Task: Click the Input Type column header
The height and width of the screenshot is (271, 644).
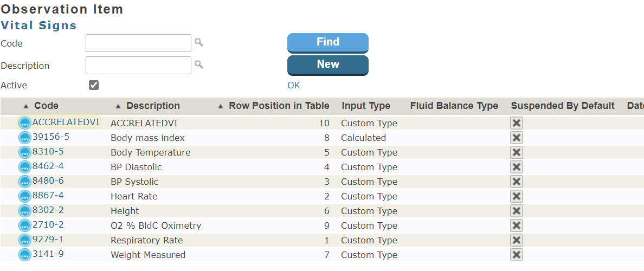Action: (366, 106)
